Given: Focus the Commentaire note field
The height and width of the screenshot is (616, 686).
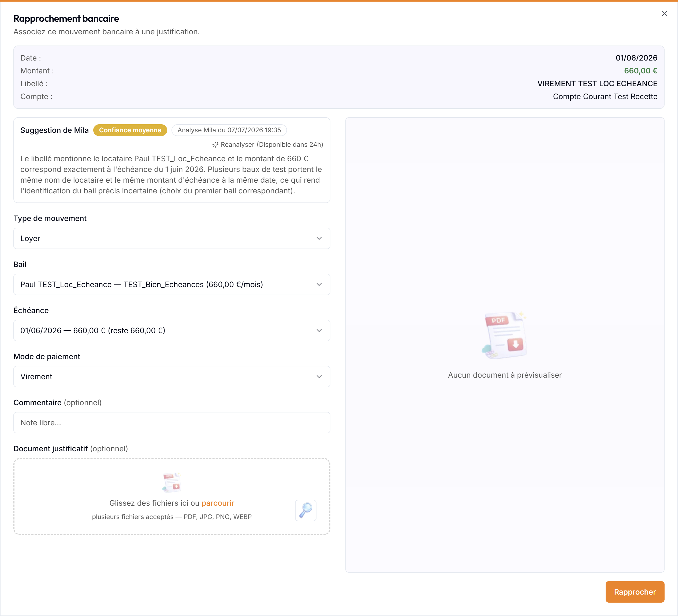Looking at the screenshot, I should (x=172, y=422).
